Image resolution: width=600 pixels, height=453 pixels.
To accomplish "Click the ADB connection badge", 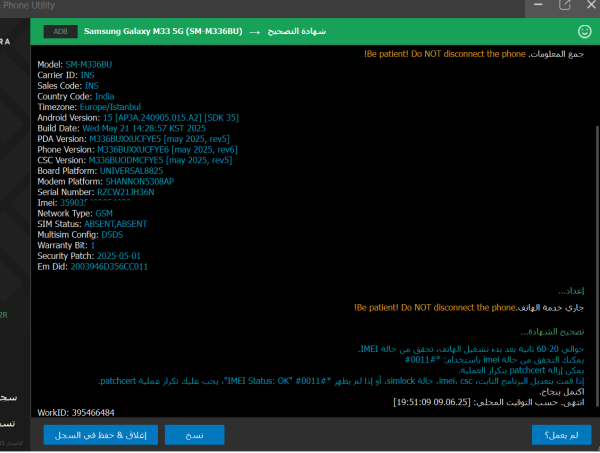I will pyautogui.click(x=60, y=31).
